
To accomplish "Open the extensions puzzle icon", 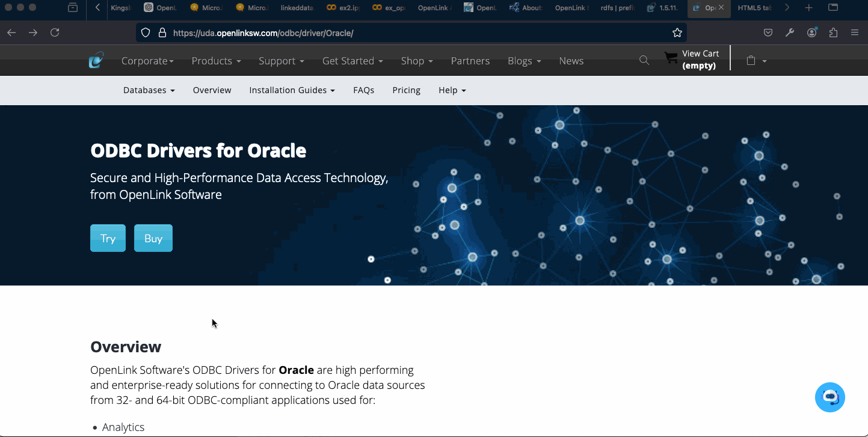I will click(833, 32).
